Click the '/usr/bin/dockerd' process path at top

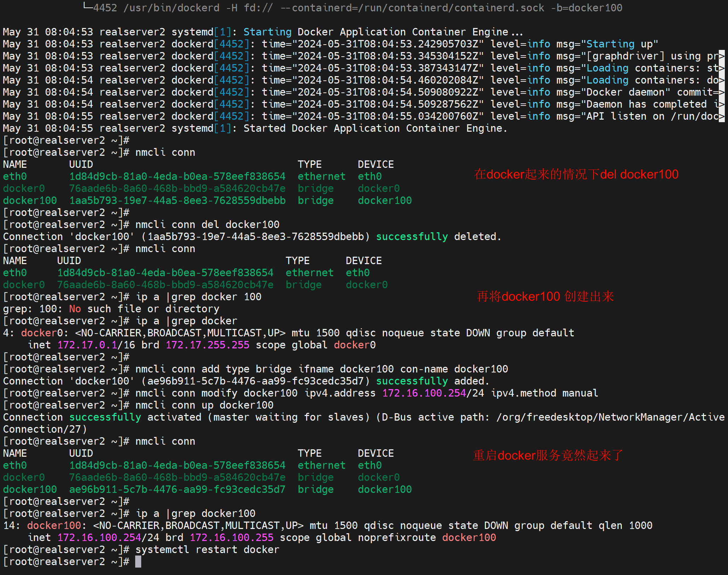point(171,8)
